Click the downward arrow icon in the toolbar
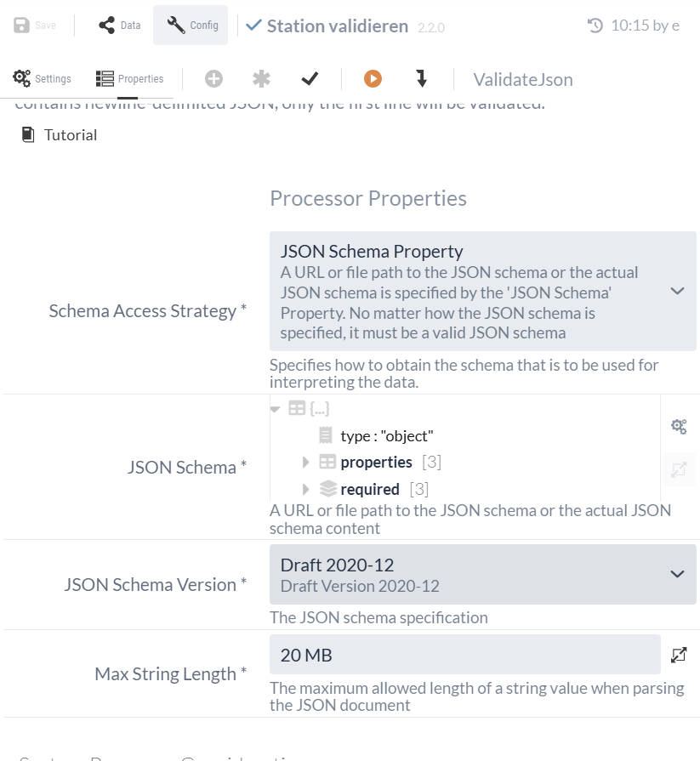The image size is (700, 761). (422, 77)
